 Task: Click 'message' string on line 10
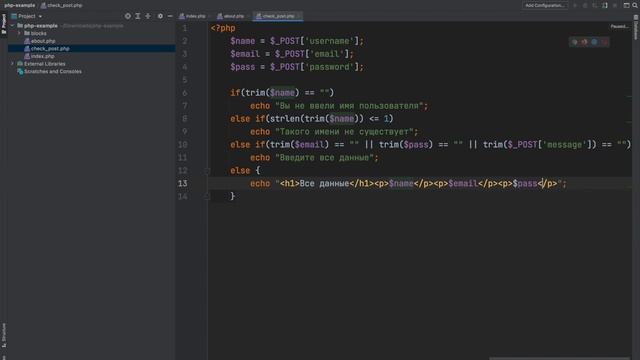click(564, 144)
